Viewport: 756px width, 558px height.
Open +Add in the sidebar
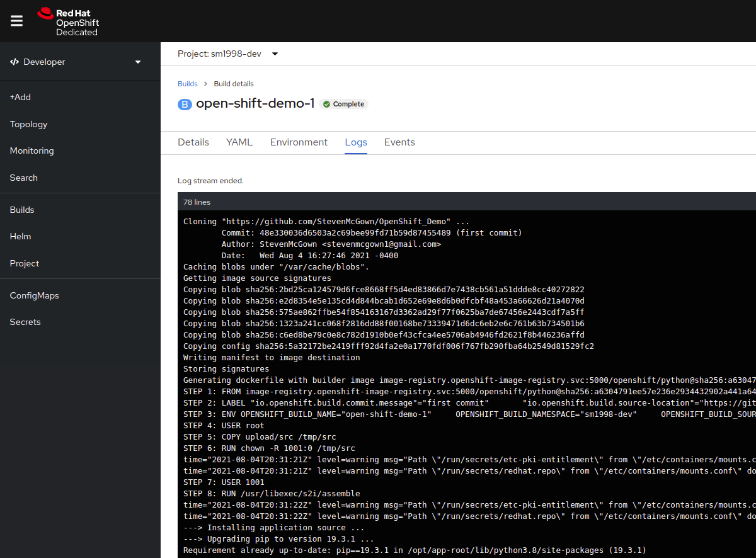coord(20,97)
